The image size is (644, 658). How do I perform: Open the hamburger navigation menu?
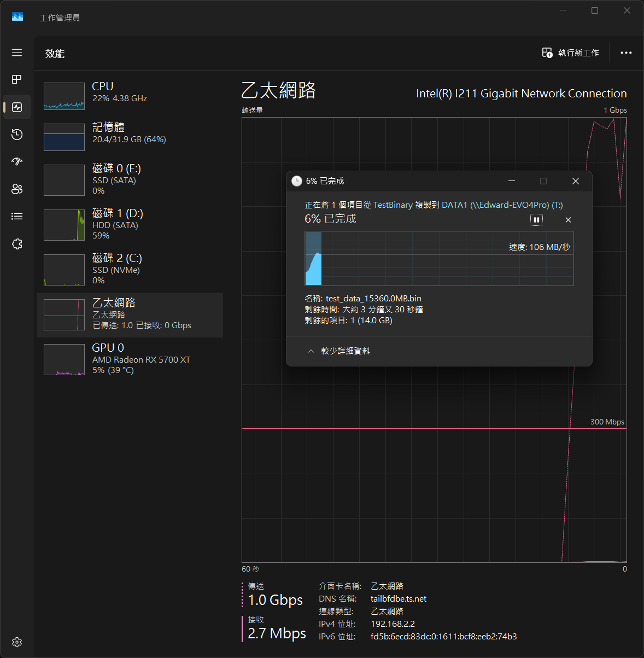pyautogui.click(x=17, y=53)
